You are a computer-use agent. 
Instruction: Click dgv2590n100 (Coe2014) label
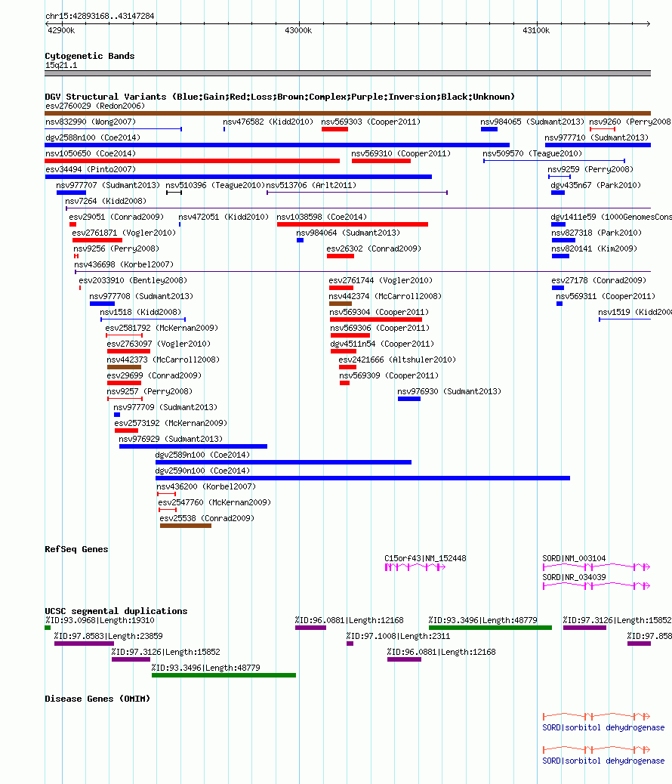point(202,473)
